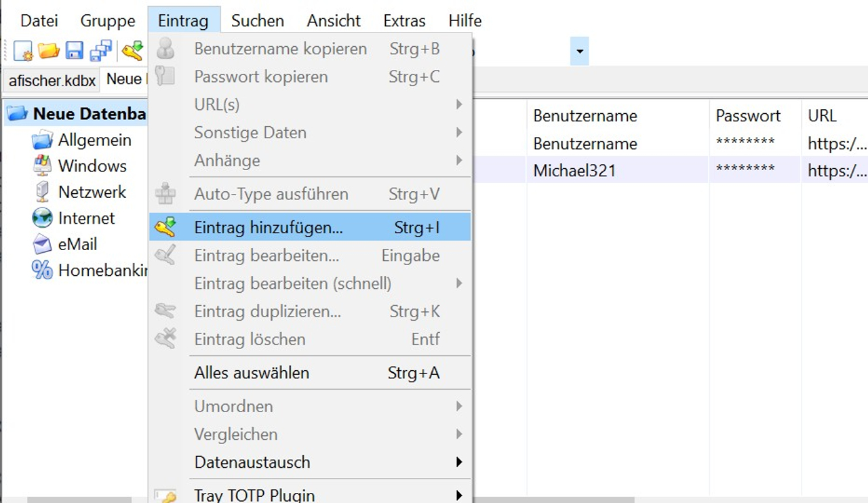This screenshot has height=503, width=868.
Task: Click the Netzwerk server icon in the tree
Action: (42, 193)
